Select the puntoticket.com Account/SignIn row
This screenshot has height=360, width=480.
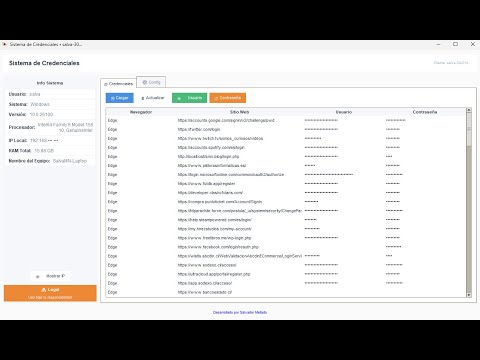(x=286, y=202)
